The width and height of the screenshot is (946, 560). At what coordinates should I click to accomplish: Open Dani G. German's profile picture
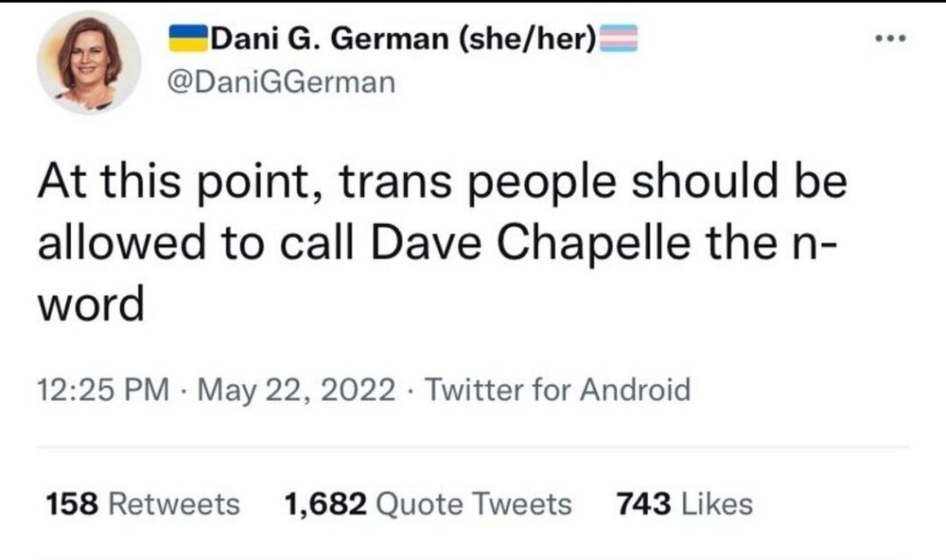[x=88, y=62]
